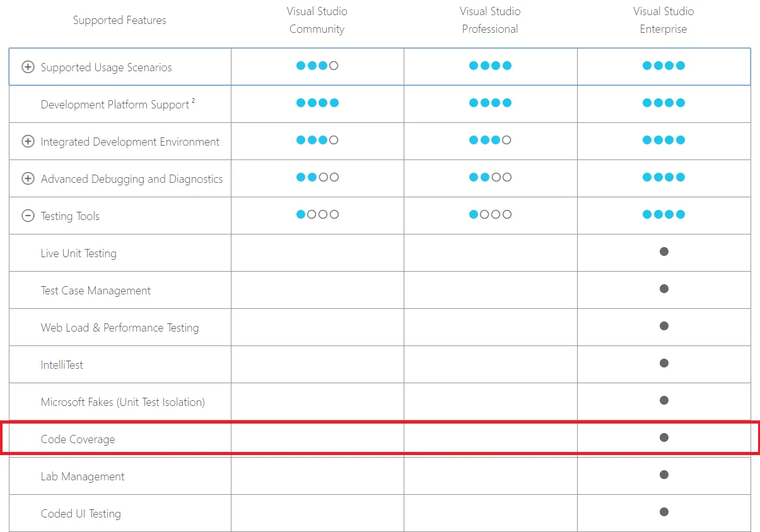Screen dimensions: 760x532
Task: Click Community rating dots for Supported Usage Scenarios
Action: (317, 66)
